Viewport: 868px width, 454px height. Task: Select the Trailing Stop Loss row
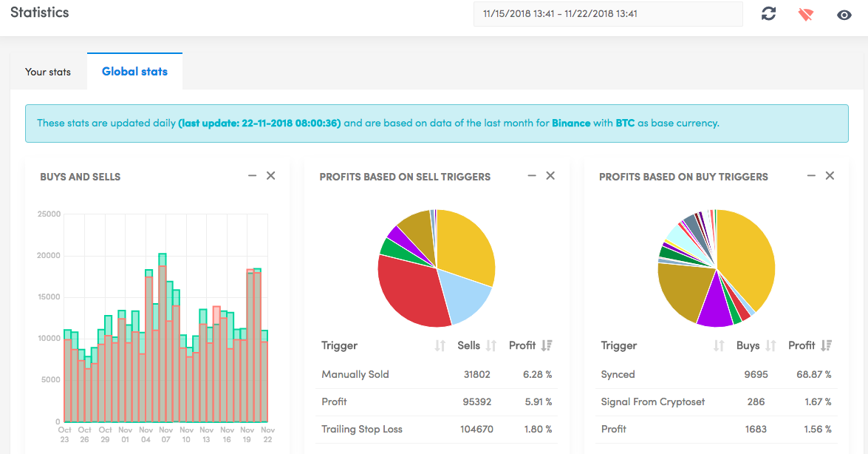437,429
